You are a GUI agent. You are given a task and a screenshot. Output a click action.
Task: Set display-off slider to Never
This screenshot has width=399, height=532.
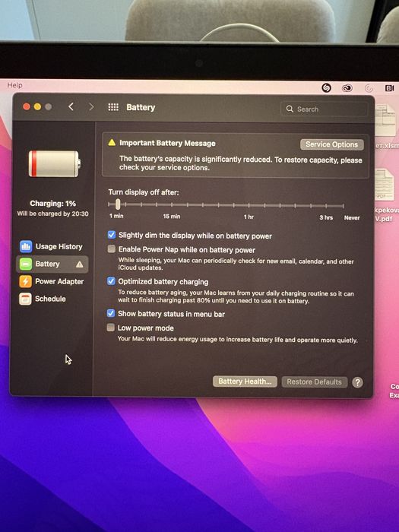pos(344,206)
